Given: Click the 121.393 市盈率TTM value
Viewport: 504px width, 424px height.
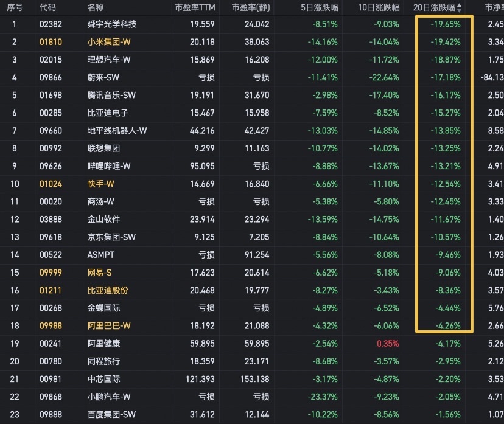Looking at the screenshot, I should point(200,379).
